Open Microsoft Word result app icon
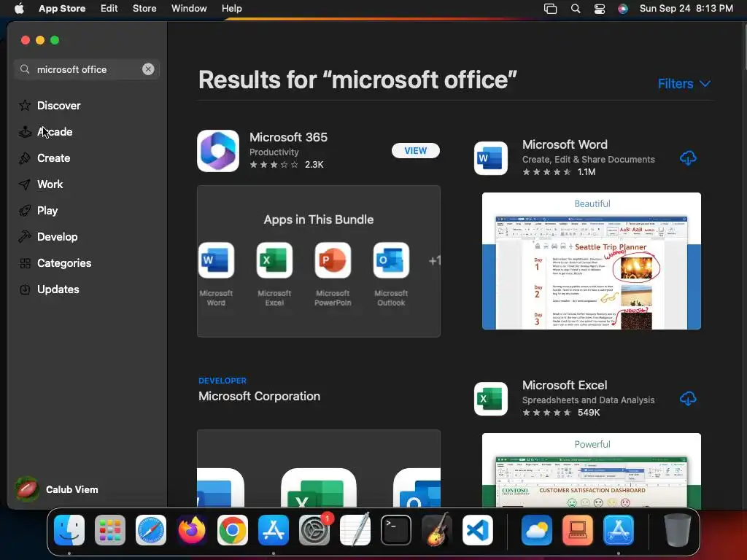The height and width of the screenshot is (560, 747). [491, 158]
